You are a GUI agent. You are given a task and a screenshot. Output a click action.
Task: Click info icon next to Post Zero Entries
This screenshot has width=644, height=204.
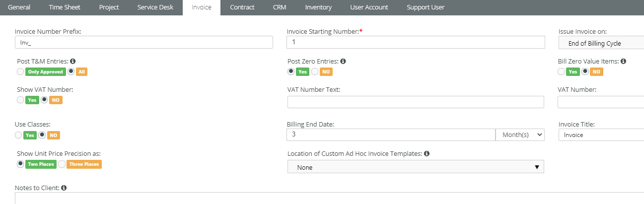tap(343, 62)
